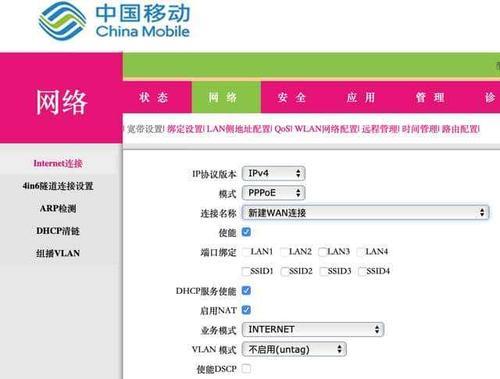Open 路由配置 link
This screenshot has height=379, width=500.
coord(460,129)
